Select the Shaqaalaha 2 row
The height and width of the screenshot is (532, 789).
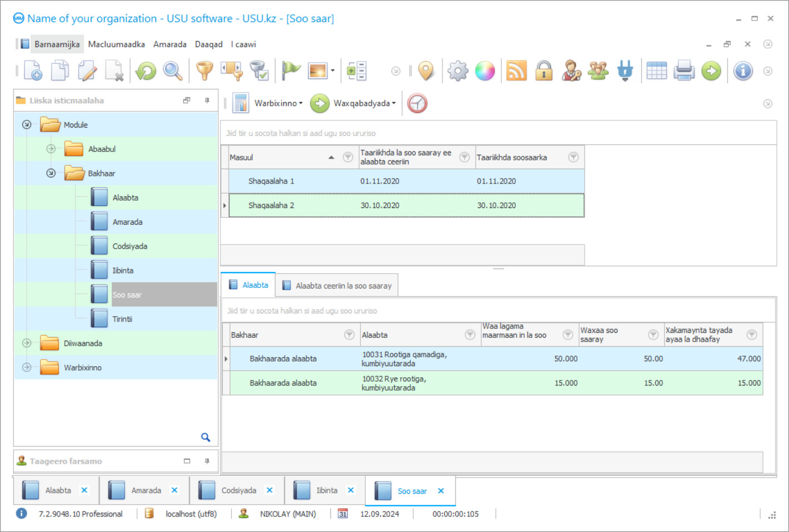(406, 205)
